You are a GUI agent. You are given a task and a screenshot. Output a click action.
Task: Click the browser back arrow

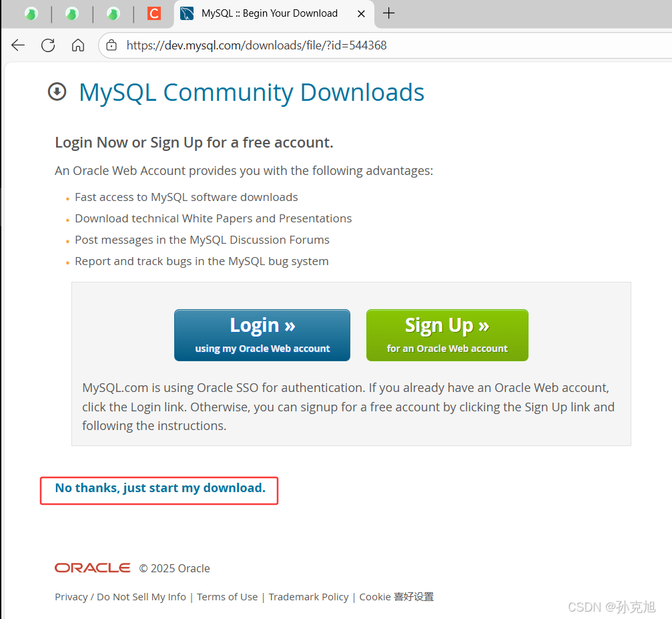click(18, 45)
